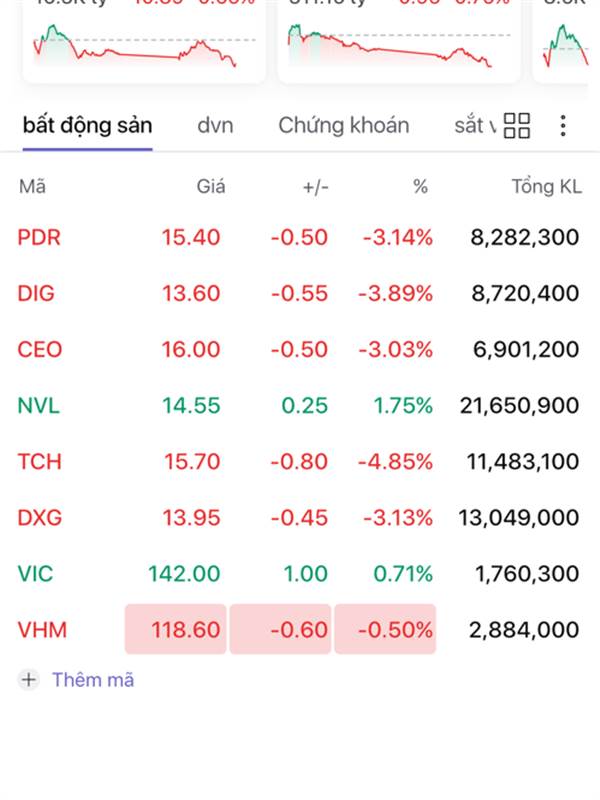Switch to the dvn watchlist tab
This screenshot has width=600, height=800.
215,125
